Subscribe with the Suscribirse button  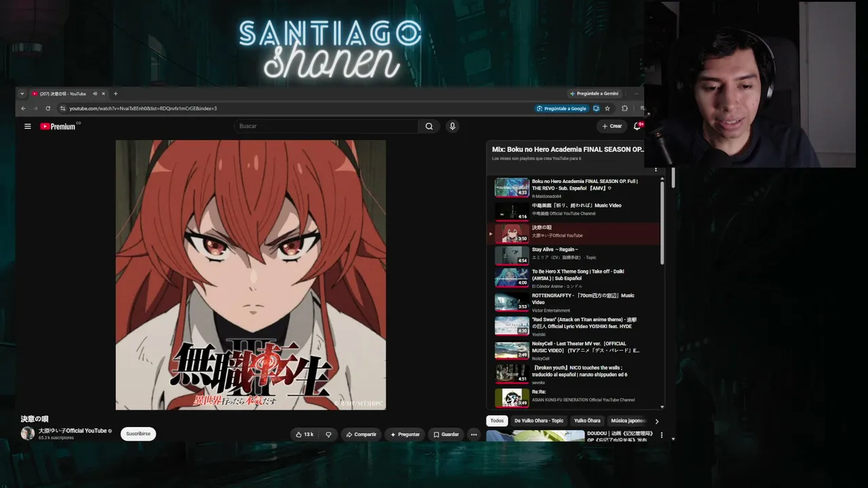138,434
